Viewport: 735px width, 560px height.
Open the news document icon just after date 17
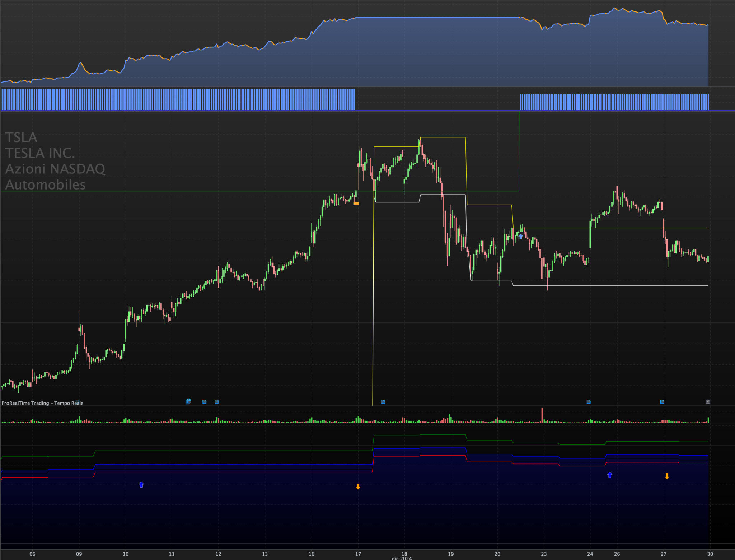[383, 402]
